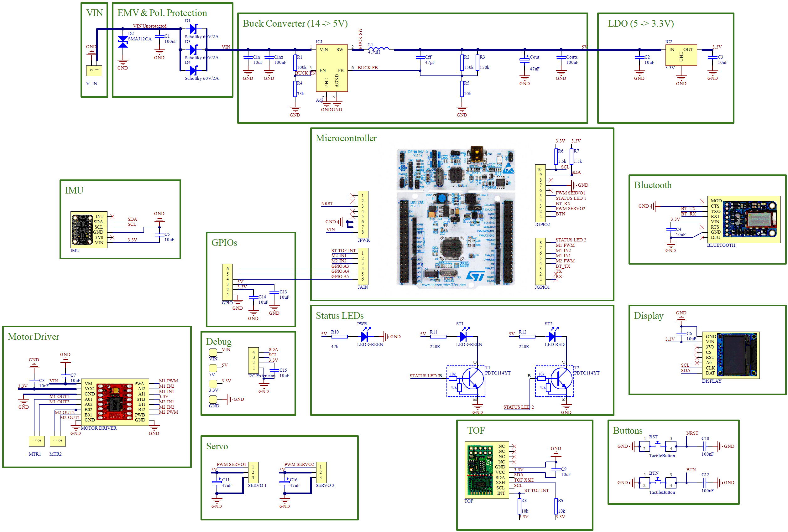Click the R5 10k resistor symbol
The image size is (788, 532).
[462, 89]
